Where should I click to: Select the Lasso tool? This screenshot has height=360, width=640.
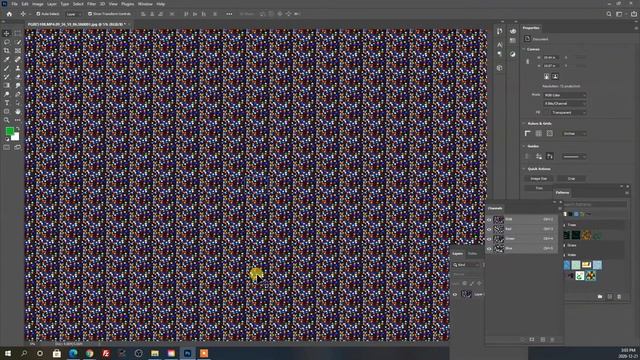pos(7,42)
